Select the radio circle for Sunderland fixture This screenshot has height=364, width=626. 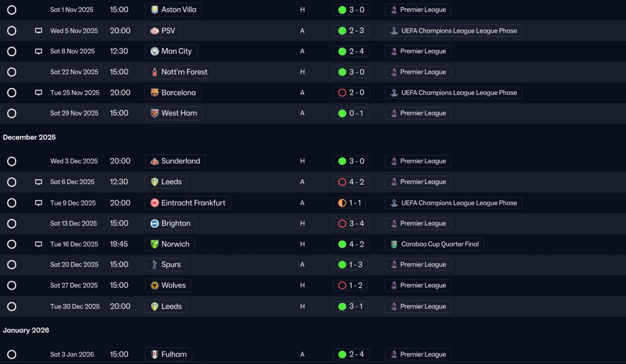(x=12, y=161)
